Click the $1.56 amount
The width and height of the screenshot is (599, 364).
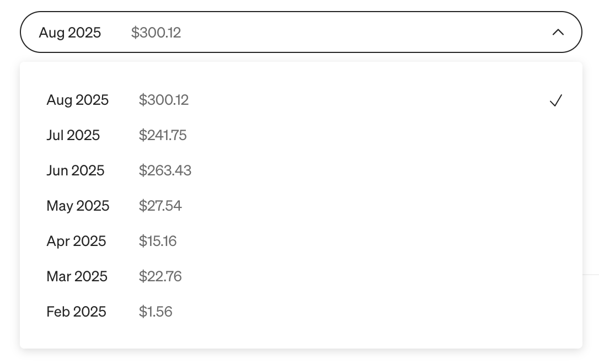point(156,312)
